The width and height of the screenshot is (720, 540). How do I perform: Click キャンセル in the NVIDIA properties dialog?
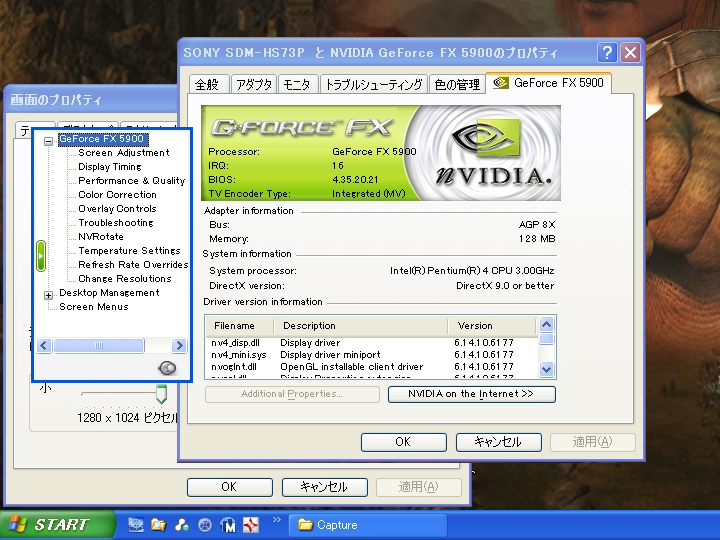pos(499,442)
